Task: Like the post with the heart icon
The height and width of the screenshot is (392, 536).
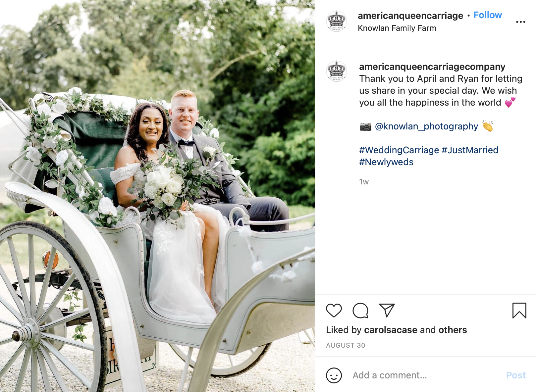Action: [334, 311]
